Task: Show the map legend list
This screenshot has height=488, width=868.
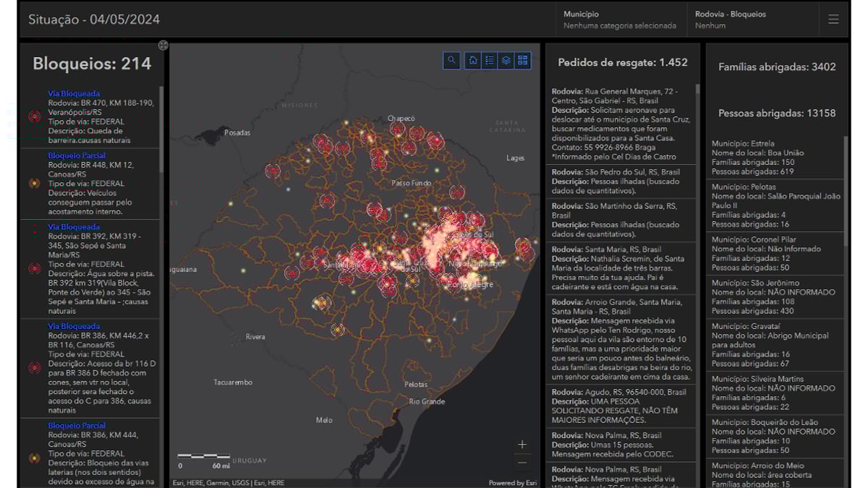Action: tap(490, 61)
